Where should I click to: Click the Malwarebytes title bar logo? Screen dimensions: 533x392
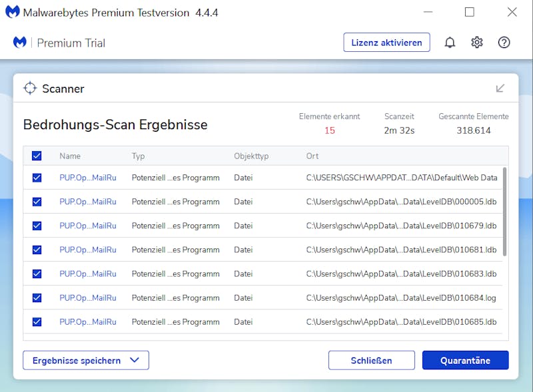(13, 12)
